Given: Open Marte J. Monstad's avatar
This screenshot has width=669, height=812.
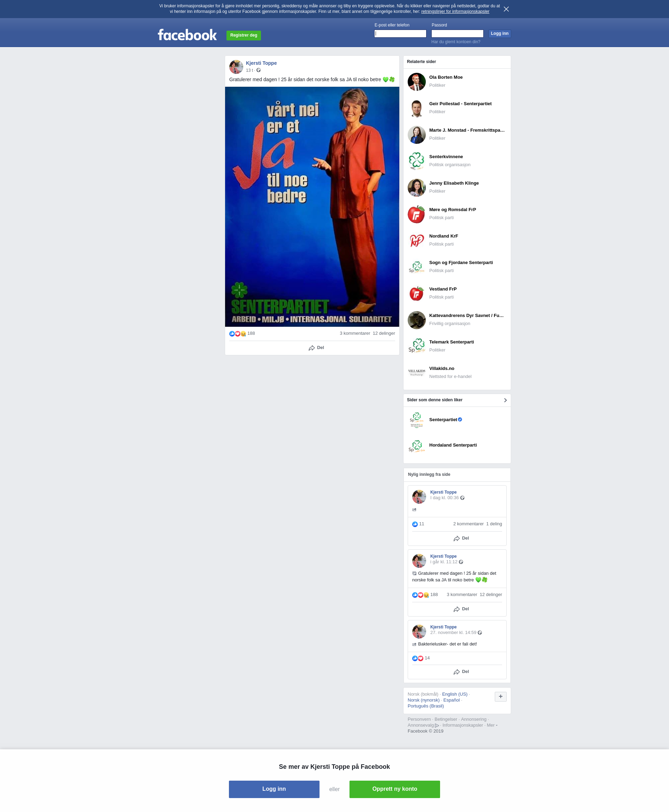Looking at the screenshot, I should pos(417,135).
